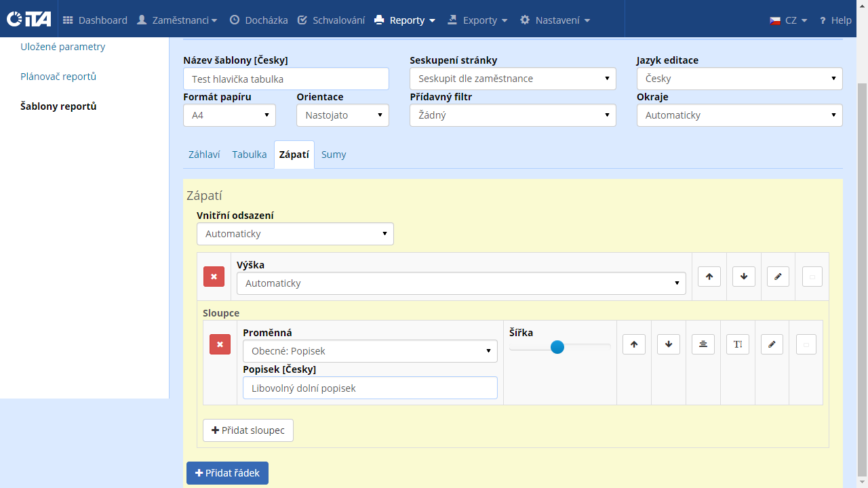The width and height of the screenshot is (868, 488).
Task: Move the footer row down
Action: tap(743, 277)
